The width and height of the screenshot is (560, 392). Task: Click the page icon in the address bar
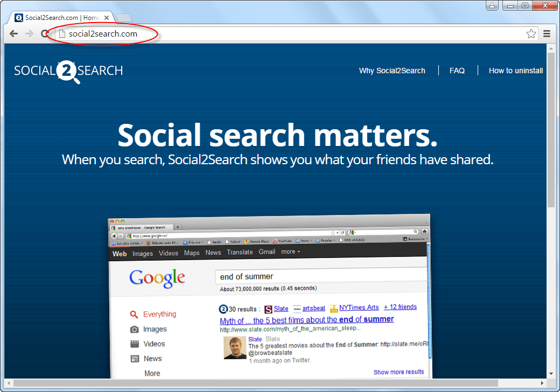tap(62, 33)
